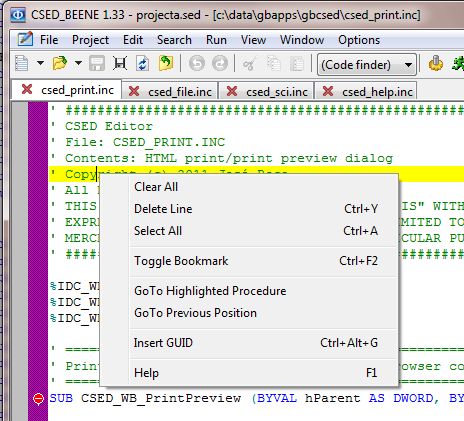Select GoTo Highlighted Procedure menu entry
This screenshot has width=464, height=421.
tap(256, 291)
